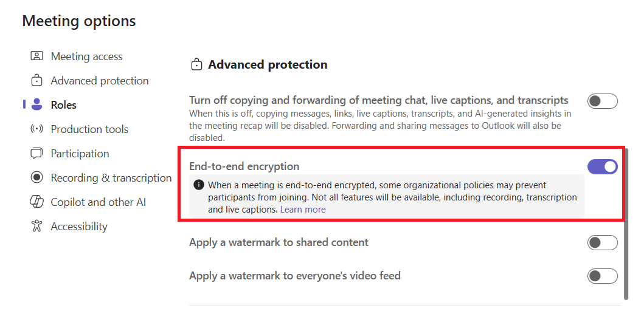Toggle watermark on everyone's video feed
The image size is (644, 314).
[602, 276]
